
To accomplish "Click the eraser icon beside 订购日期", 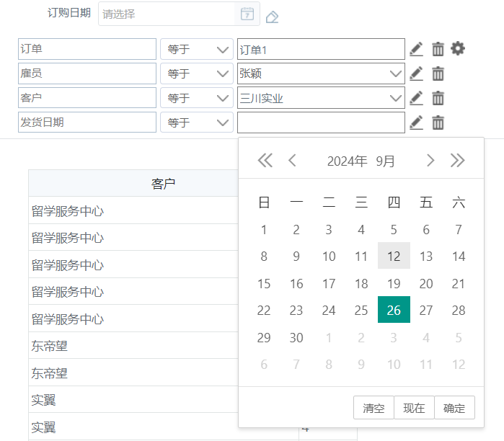I will (272, 17).
